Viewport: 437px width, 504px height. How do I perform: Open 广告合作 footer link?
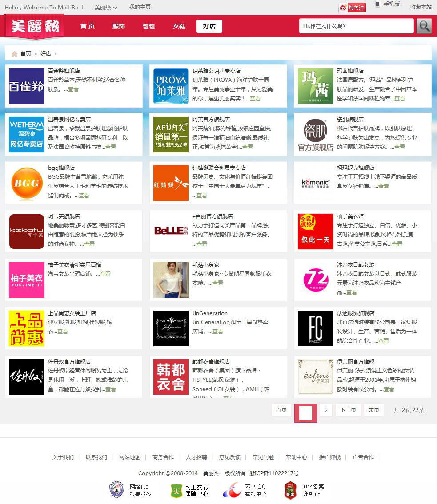pyautogui.click(x=363, y=457)
